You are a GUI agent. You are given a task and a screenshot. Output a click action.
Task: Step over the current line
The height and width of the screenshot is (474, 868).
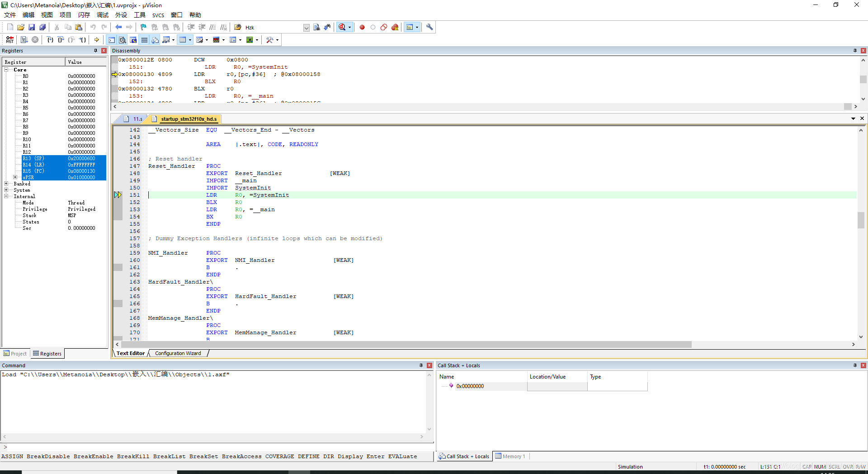[x=61, y=40]
